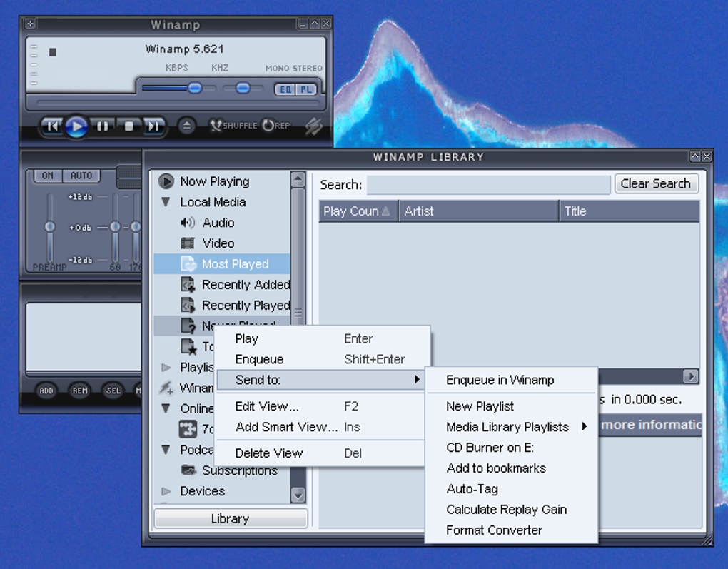Click the Eject/open file button
Screen dimensions: 728x569
[186, 126]
